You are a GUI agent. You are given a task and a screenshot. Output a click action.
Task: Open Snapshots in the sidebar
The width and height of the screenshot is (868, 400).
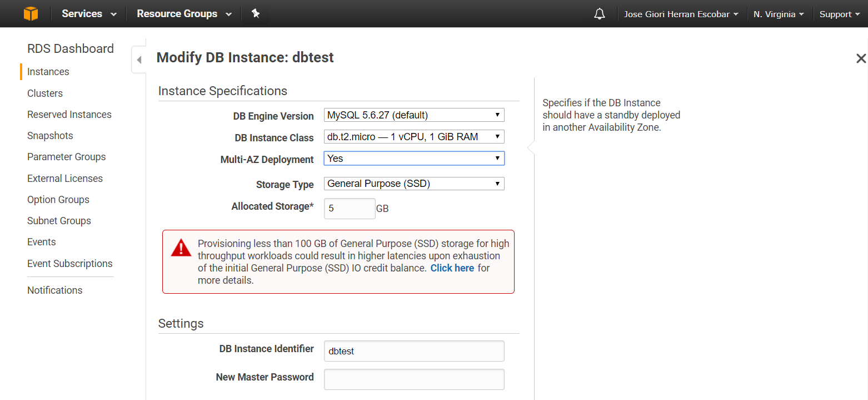coord(50,136)
